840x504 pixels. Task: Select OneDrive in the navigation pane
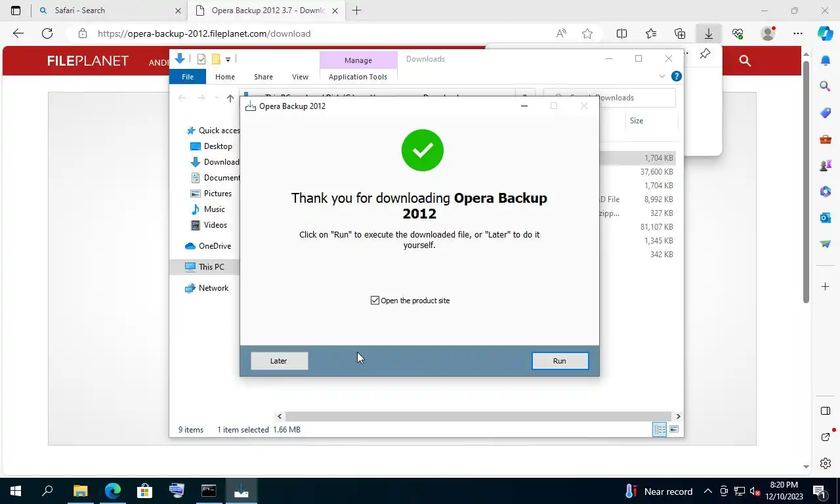(x=208, y=246)
